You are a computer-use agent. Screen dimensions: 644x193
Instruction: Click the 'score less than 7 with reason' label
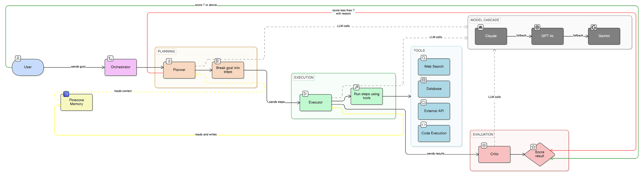coord(344,12)
